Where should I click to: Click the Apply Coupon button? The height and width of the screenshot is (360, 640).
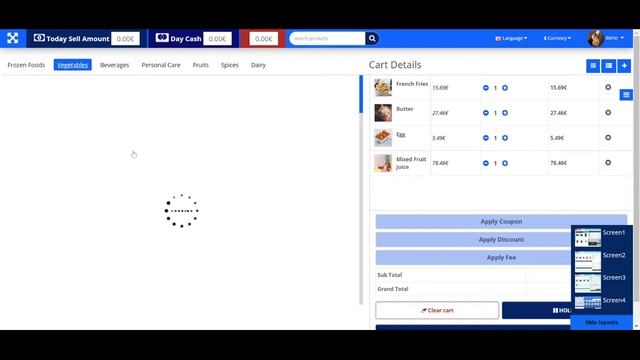pos(501,221)
